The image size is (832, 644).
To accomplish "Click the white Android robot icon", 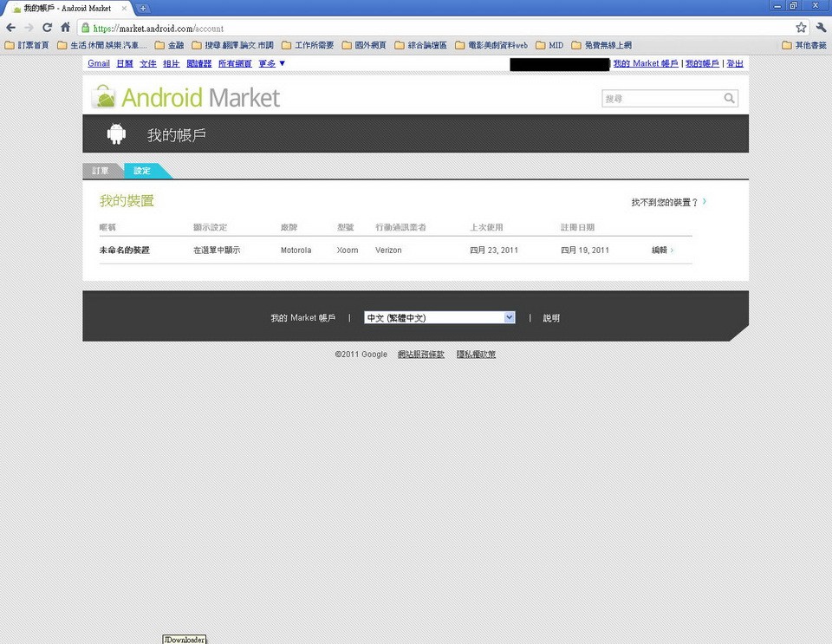I will [x=116, y=133].
